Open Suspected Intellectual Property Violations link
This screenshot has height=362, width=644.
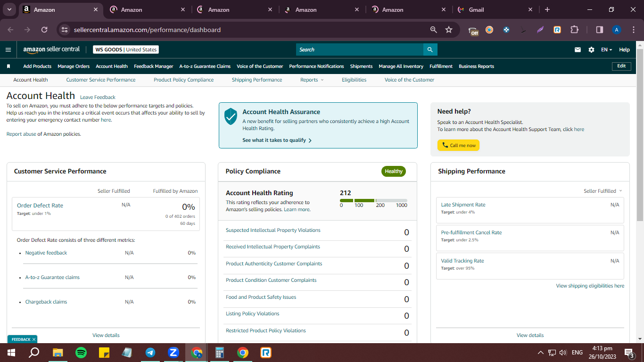273,230
